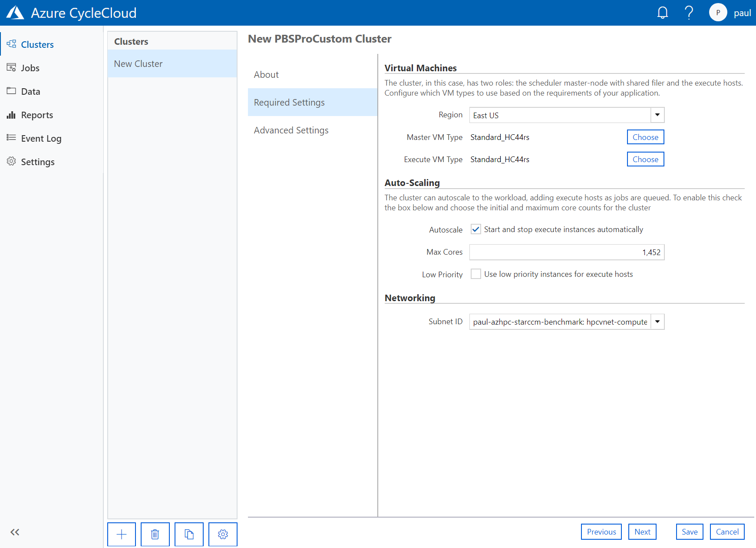Click the Jobs sidebar icon
The image size is (756, 548).
point(11,67)
